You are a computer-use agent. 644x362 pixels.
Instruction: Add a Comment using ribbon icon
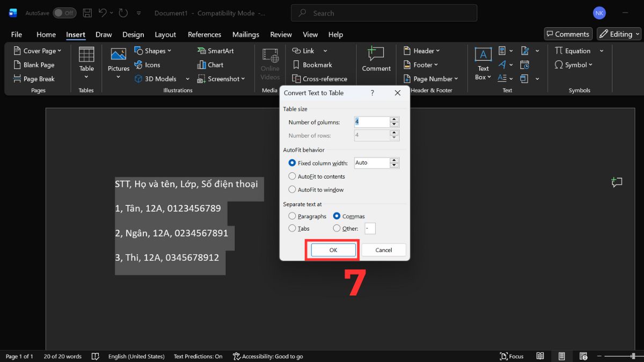tap(376, 54)
